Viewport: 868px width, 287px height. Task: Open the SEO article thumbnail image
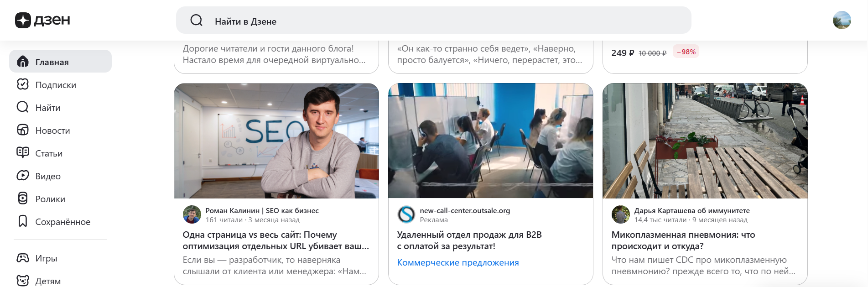tap(276, 141)
